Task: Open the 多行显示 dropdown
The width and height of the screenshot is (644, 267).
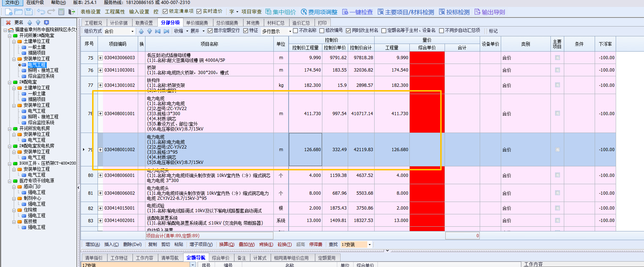Action: tap(290, 31)
